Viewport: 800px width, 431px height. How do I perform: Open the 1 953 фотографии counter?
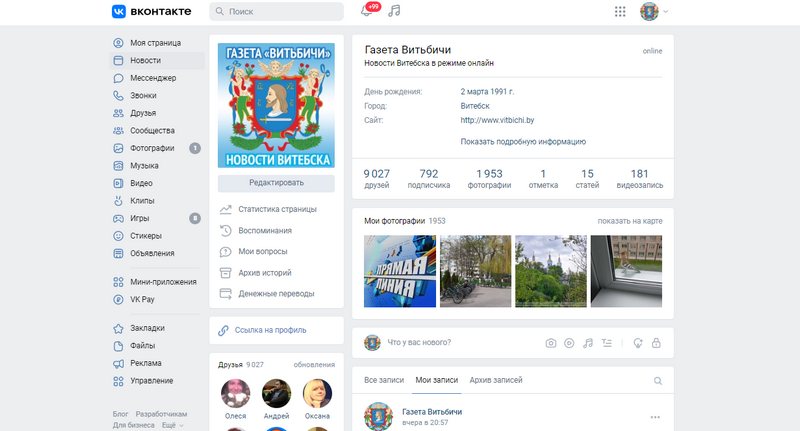click(489, 179)
